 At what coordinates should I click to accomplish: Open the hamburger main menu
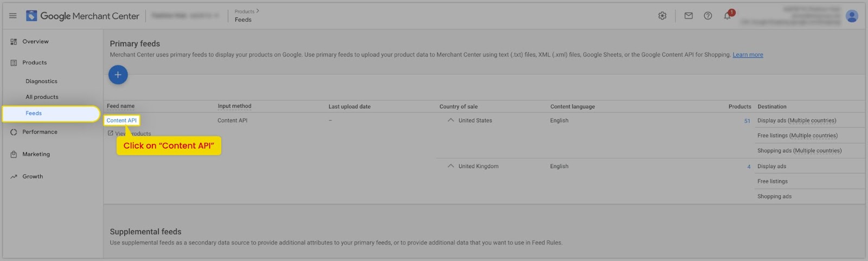point(13,16)
